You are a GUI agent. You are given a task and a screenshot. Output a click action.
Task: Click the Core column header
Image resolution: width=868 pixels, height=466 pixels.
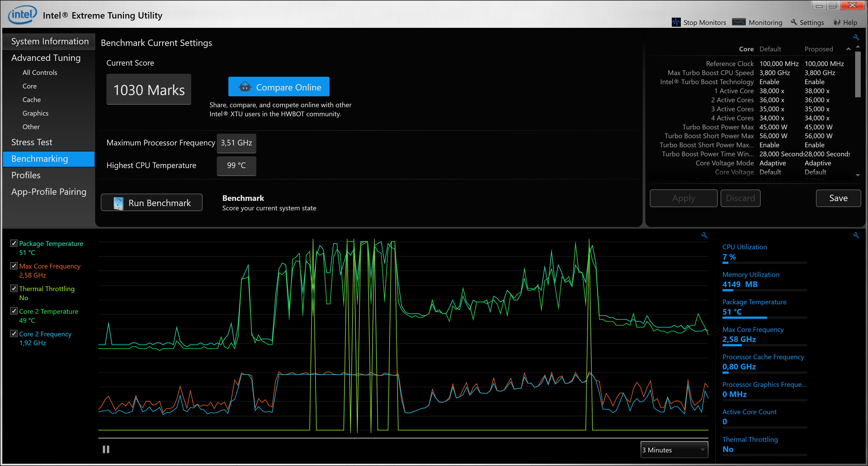click(746, 49)
